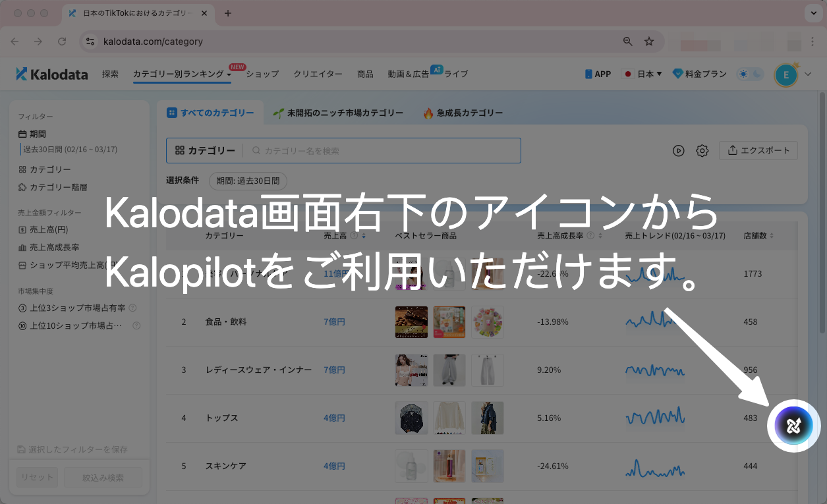The width and height of the screenshot is (827, 504).
Task: Open the ショップ nav menu
Action: click(262, 74)
